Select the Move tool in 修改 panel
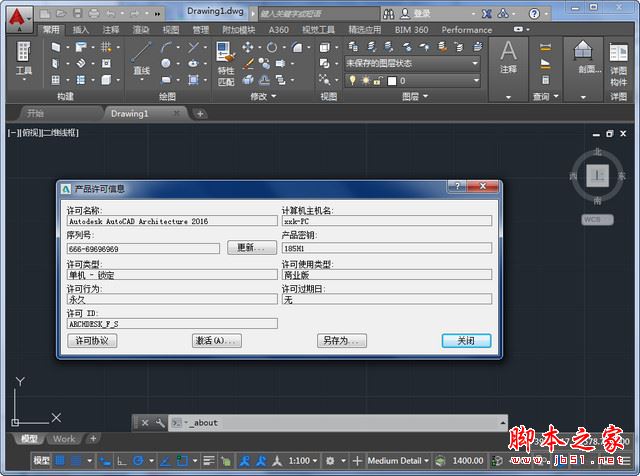 [247, 47]
